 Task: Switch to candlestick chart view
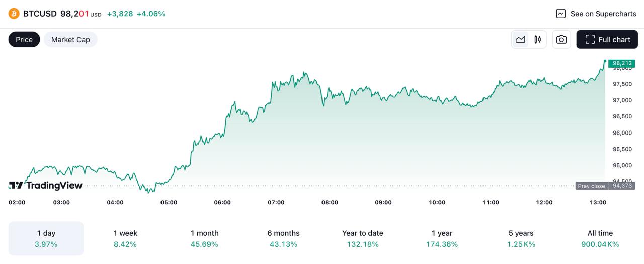[538, 39]
